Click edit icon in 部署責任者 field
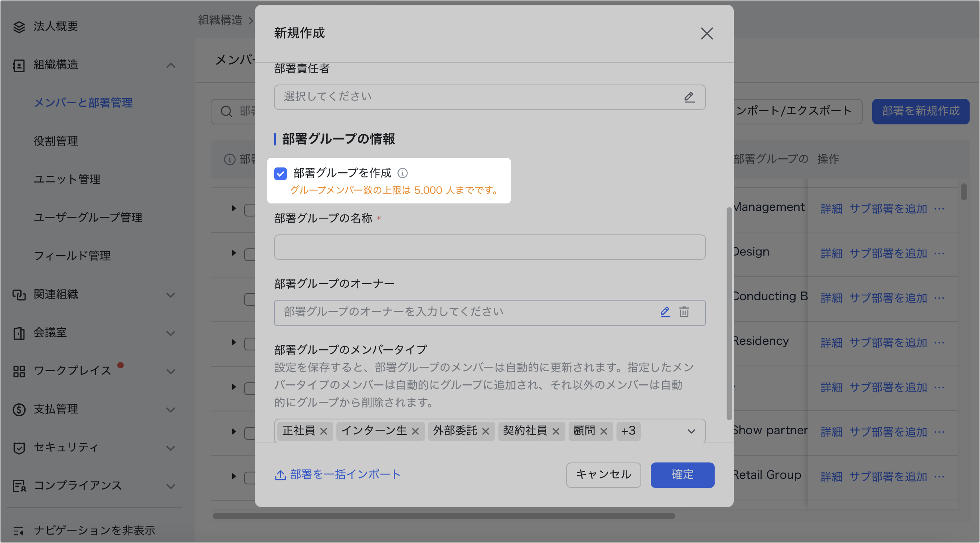 click(x=689, y=97)
